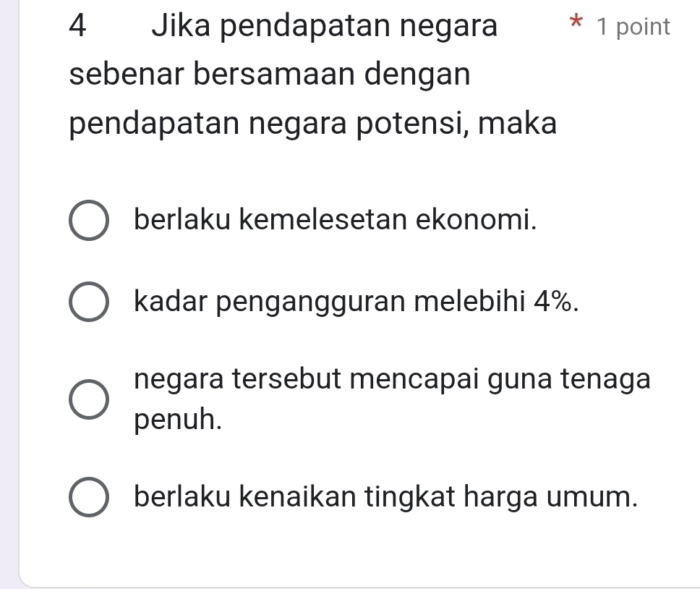Click the question number "4"
The height and width of the screenshot is (589, 700).
[82, 27]
